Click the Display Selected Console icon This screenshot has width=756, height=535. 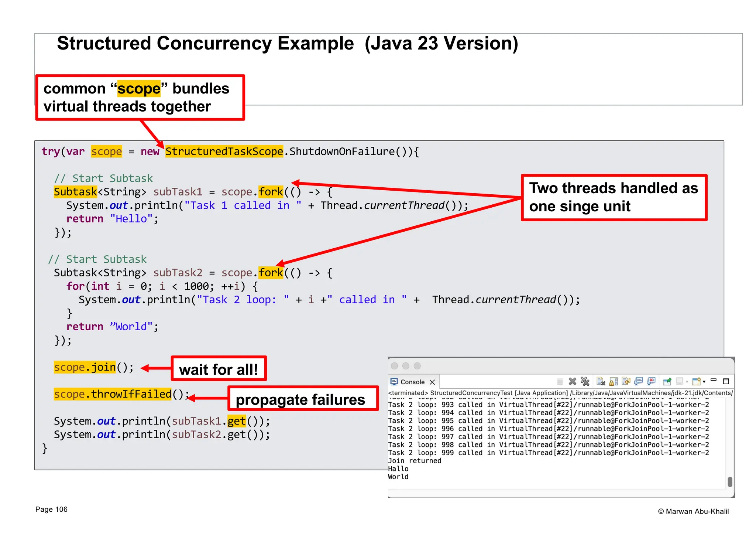pyautogui.click(x=680, y=381)
